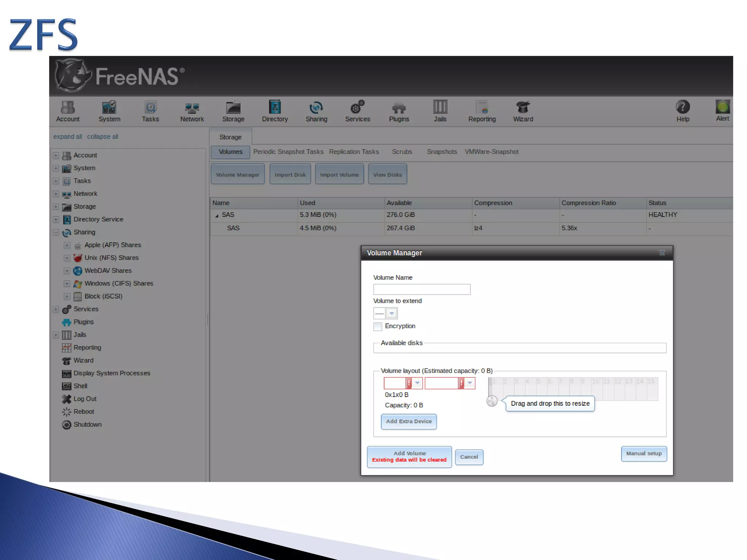747x560 pixels.
Task: Collapse the SAS volume row triangle
Action: point(217,215)
